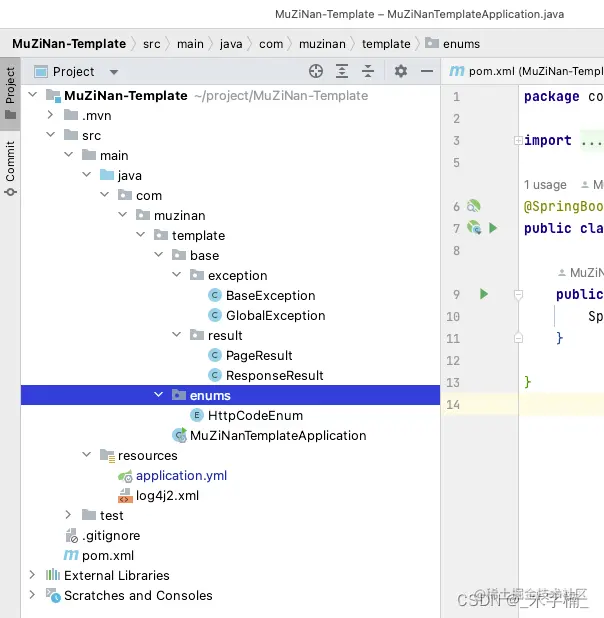Open the Project view selector dropdown

[114, 72]
